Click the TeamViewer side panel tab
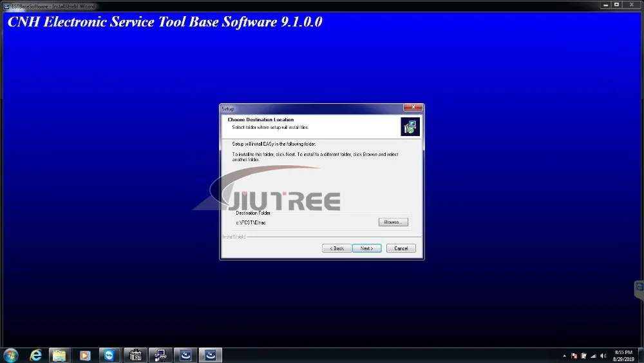This screenshot has width=644, height=363. tap(639, 289)
